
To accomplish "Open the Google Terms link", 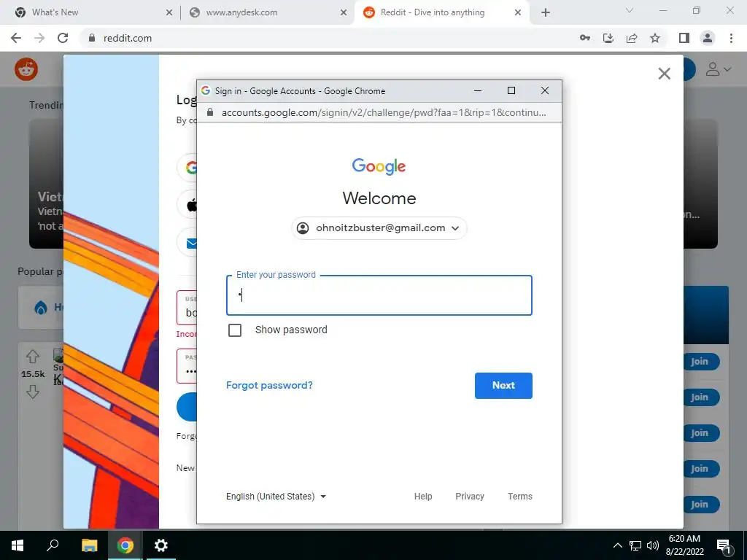I will click(x=519, y=496).
